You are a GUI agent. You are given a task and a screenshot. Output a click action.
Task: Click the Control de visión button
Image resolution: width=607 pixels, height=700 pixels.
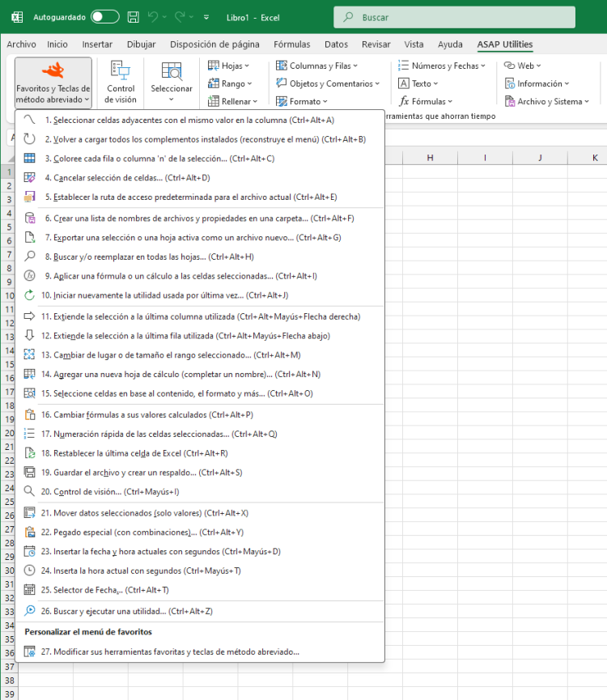pyautogui.click(x=121, y=83)
